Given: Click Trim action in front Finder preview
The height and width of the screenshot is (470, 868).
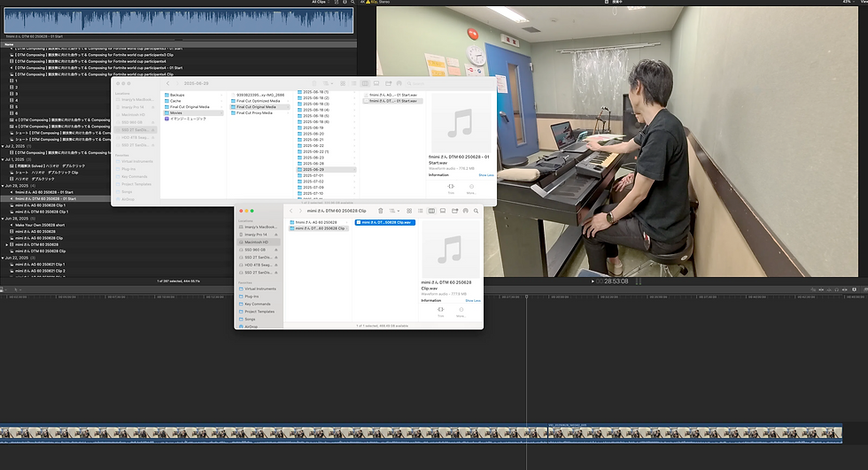Looking at the screenshot, I should click(441, 312).
